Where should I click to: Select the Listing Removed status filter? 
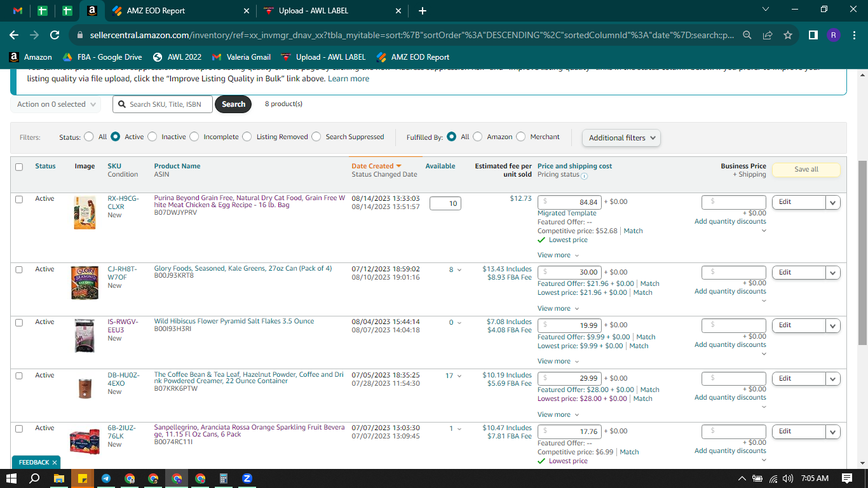(x=247, y=137)
